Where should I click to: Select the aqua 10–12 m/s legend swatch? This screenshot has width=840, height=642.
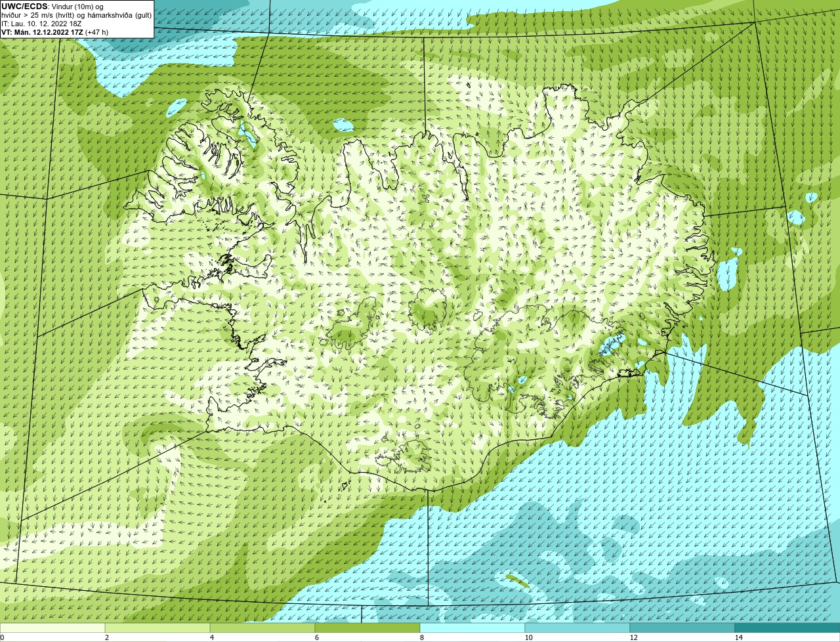point(577,628)
